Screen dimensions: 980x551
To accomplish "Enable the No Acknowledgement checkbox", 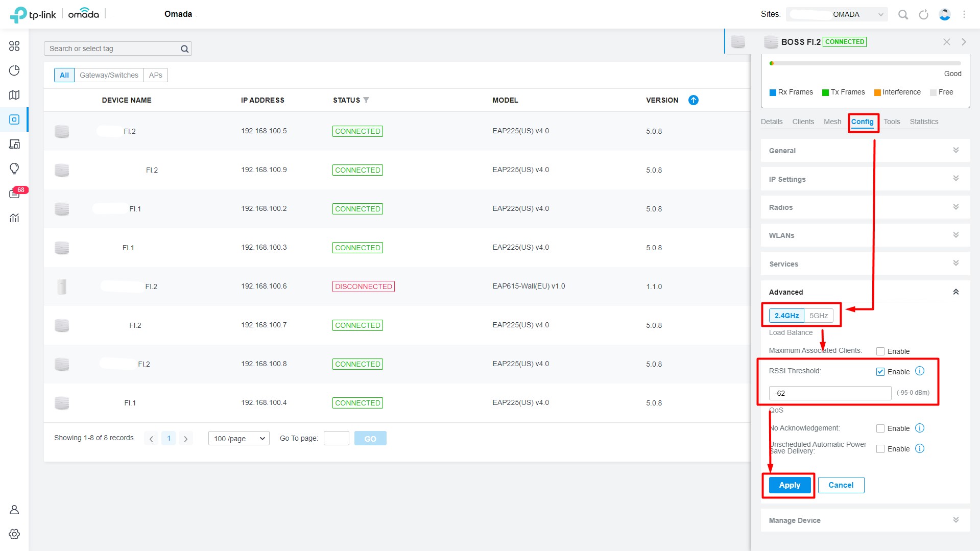I will point(880,428).
